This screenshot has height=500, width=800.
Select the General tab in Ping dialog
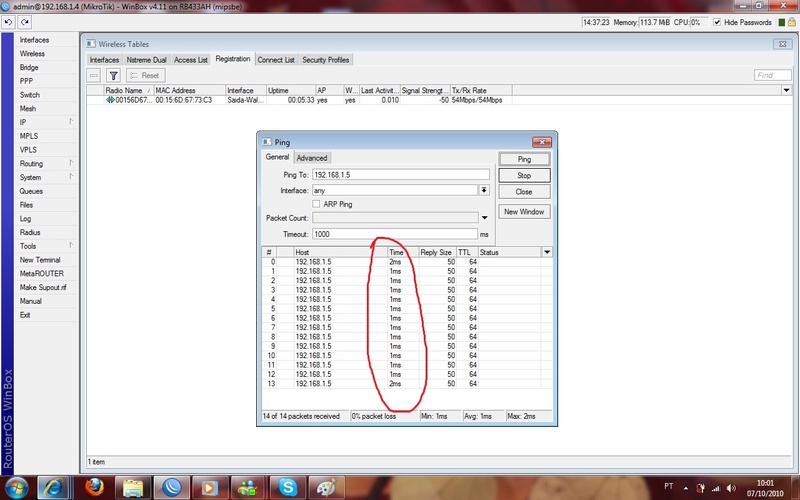pyautogui.click(x=278, y=157)
